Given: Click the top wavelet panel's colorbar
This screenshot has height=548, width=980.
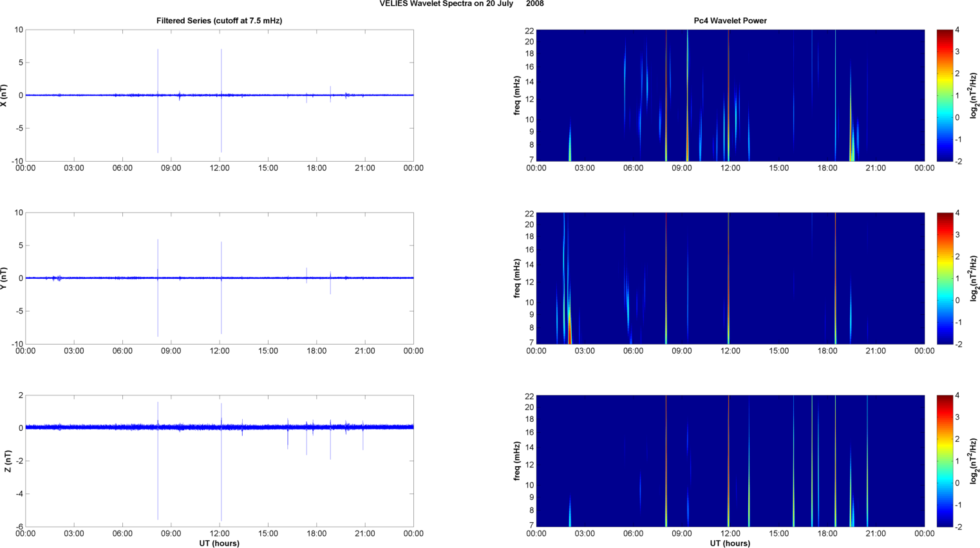Looking at the screenshot, I should click(944, 95).
